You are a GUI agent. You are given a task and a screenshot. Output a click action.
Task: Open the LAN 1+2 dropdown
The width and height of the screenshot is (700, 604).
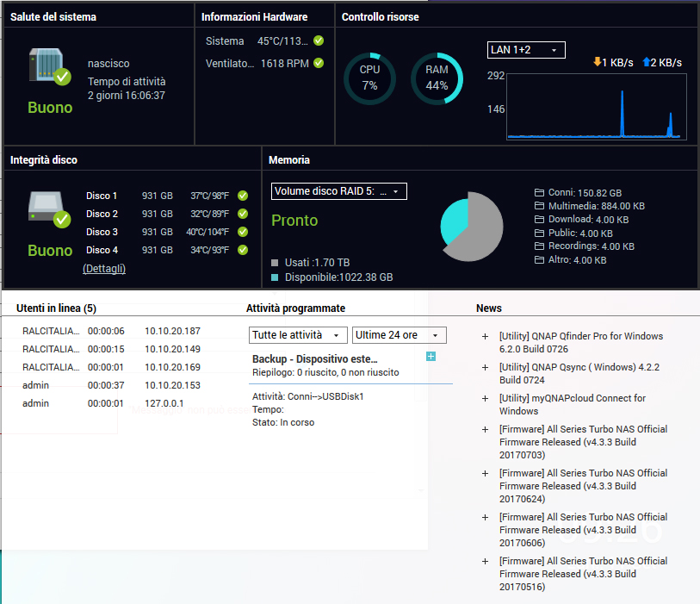[526, 50]
